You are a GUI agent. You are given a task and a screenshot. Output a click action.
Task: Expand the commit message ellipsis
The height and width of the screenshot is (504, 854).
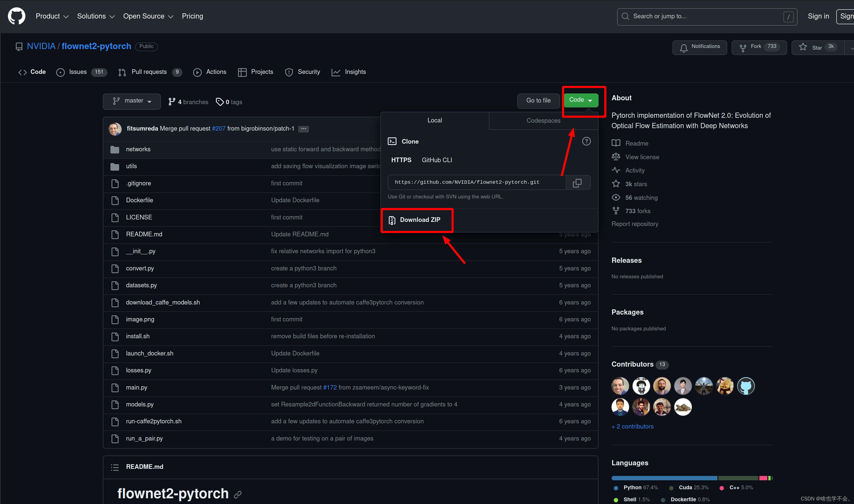pos(303,129)
